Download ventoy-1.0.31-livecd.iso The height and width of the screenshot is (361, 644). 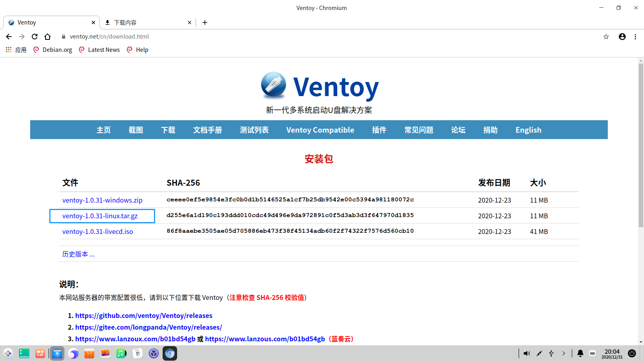(x=97, y=232)
